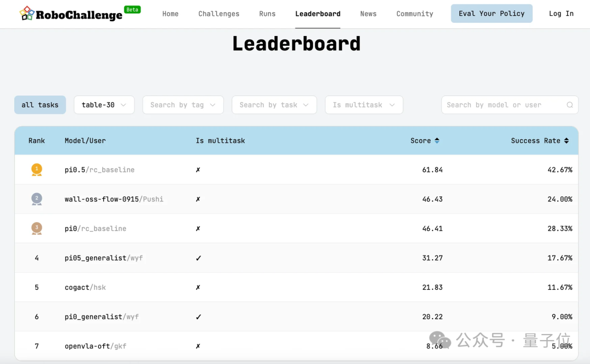Image resolution: width=590 pixels, height=364 pixels.
Task: Click the silver rank 2 medal icon
Action: 37,199
